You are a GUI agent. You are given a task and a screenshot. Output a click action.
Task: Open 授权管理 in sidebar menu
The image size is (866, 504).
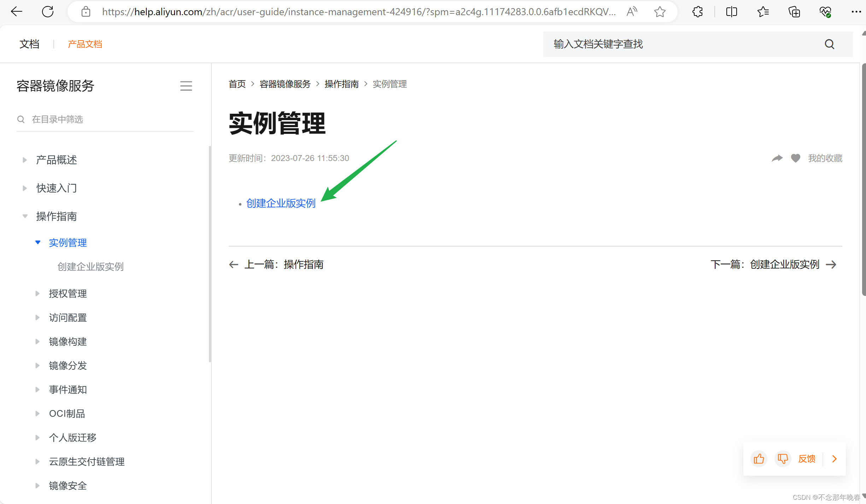[x=68, y=293]
